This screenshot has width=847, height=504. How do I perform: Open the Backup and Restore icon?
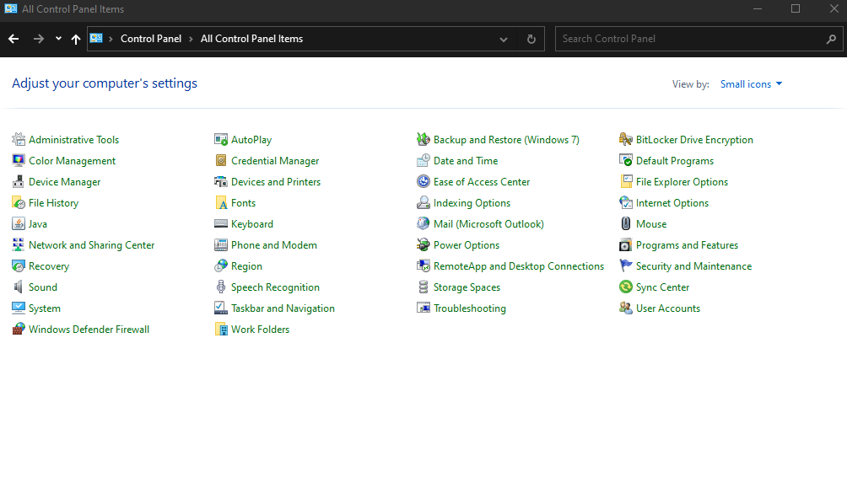coord(423,139)
